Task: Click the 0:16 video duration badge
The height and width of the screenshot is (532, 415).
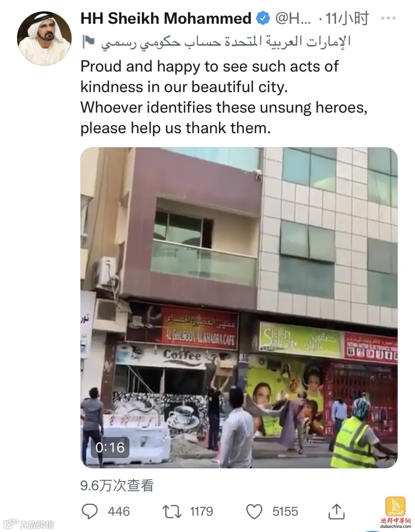Action: pos(110,447)
